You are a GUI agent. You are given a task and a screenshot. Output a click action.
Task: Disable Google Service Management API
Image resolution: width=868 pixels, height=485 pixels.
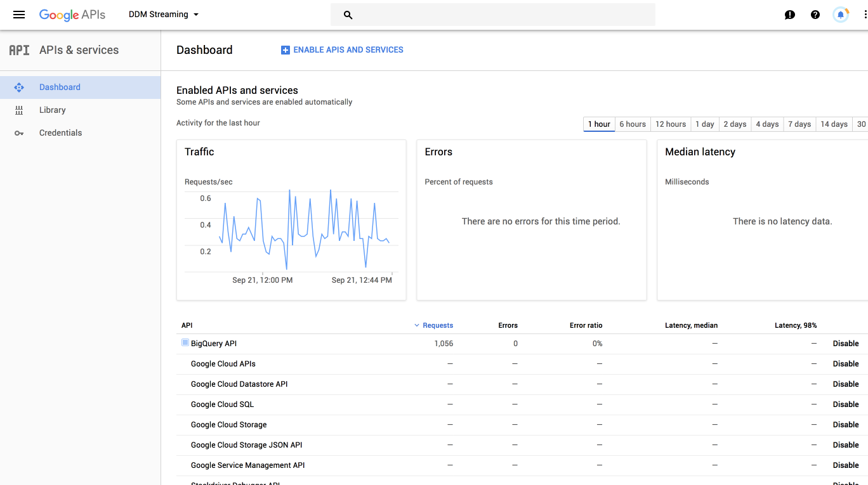point(846,465)
